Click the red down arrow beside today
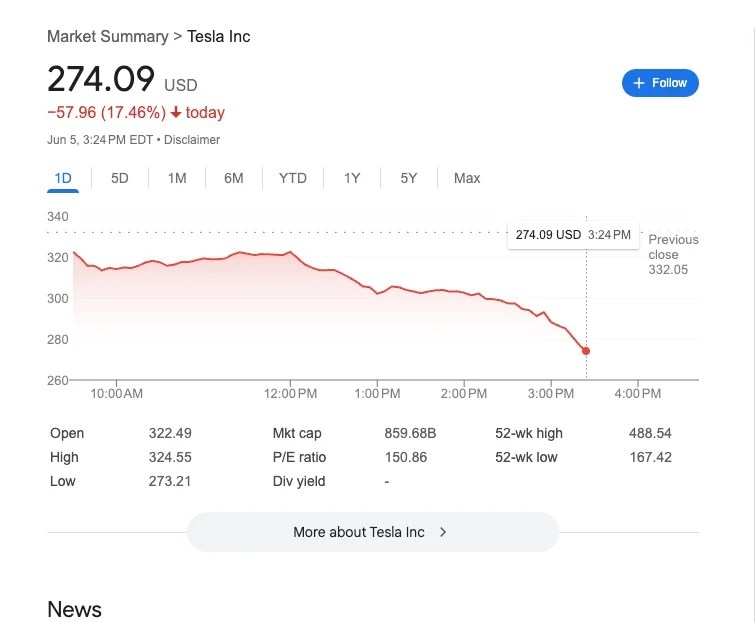 (176, 113)
